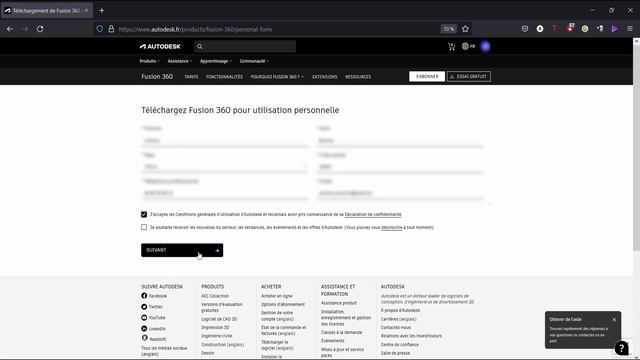This screenshot has width=640, height=360.
Task: Click the question mark help bubble icon
Action: tap(621, 348)
